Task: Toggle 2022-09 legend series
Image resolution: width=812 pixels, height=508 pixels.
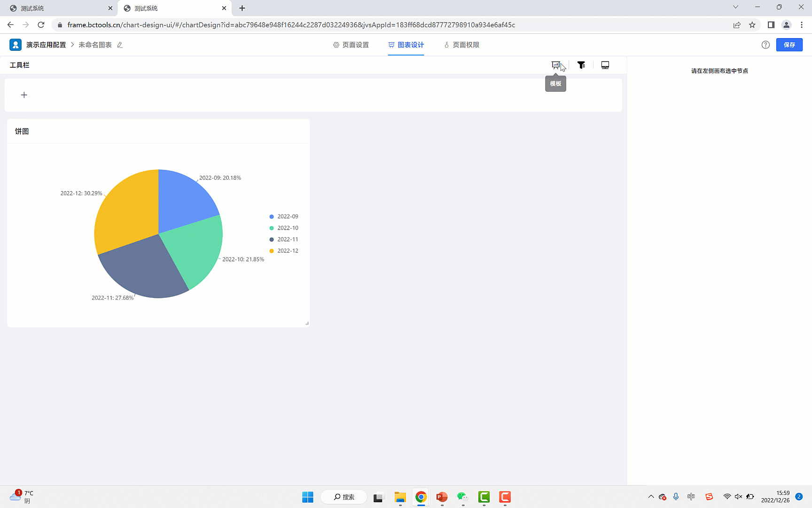Action: click(x=284, y=216)
